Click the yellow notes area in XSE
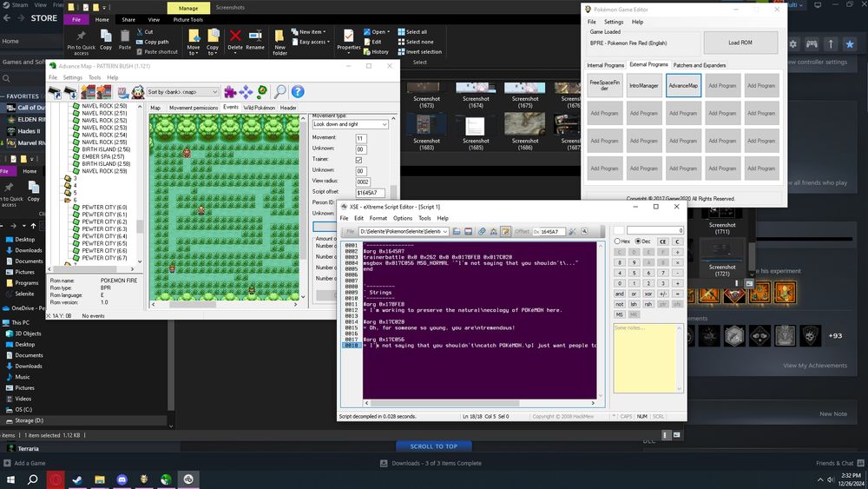868x489 pixels. (648, 359)
